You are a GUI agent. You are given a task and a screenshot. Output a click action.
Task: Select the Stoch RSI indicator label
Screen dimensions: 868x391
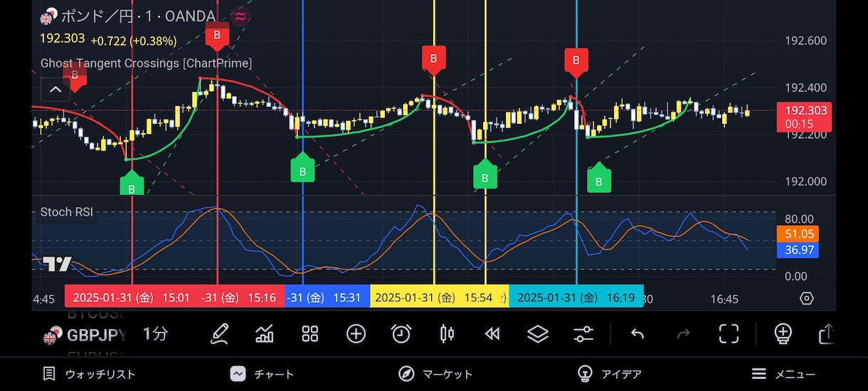coord(66,212)
